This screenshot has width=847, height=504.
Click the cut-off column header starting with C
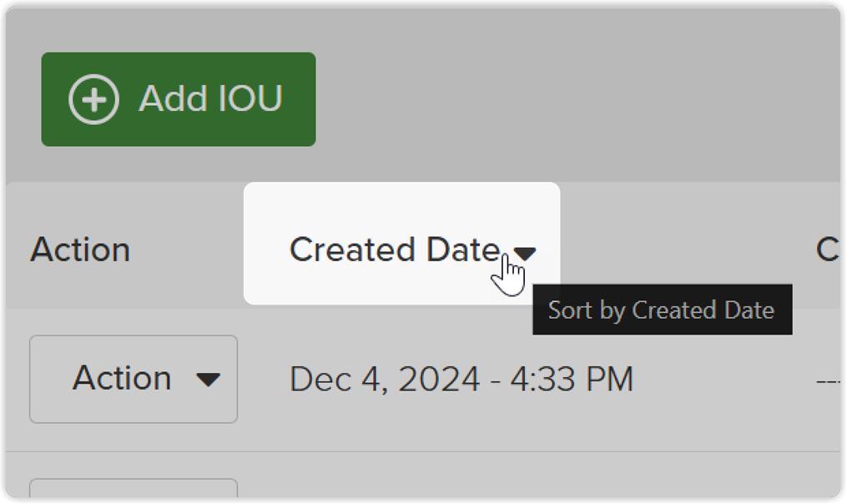[828, 249]
